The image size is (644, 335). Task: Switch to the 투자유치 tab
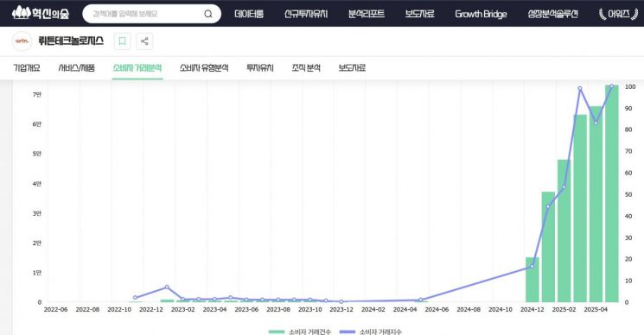(x=260, y=67)
